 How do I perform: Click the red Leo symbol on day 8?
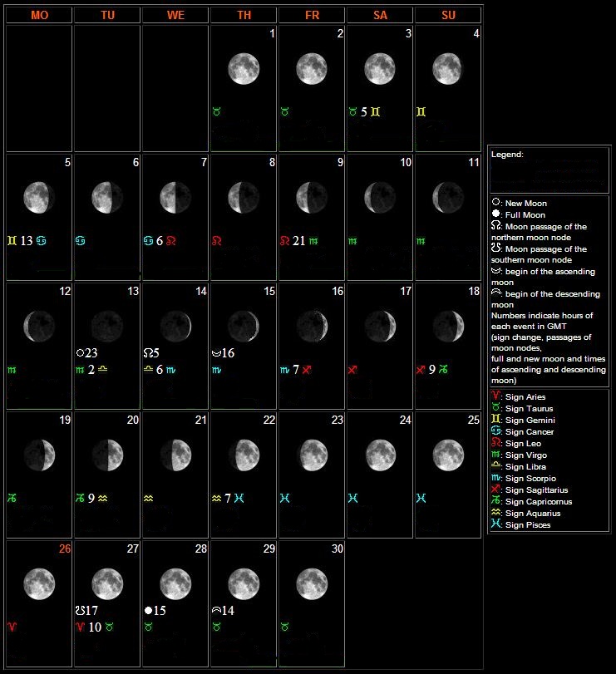coord(217,241)
